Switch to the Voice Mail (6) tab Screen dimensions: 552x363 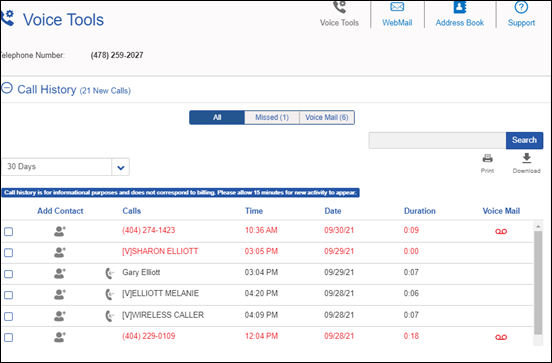[x=327, y=118]
